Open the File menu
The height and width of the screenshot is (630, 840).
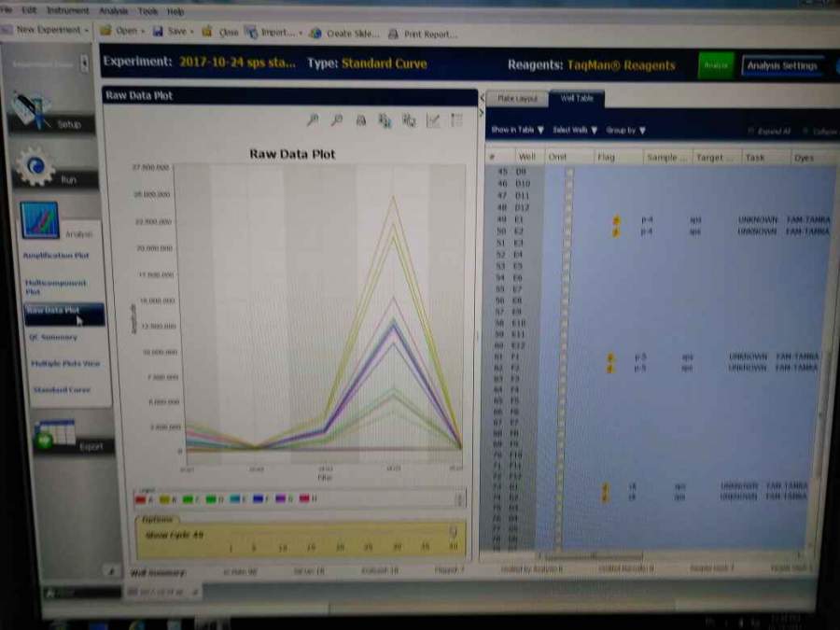tap(7, 9)
